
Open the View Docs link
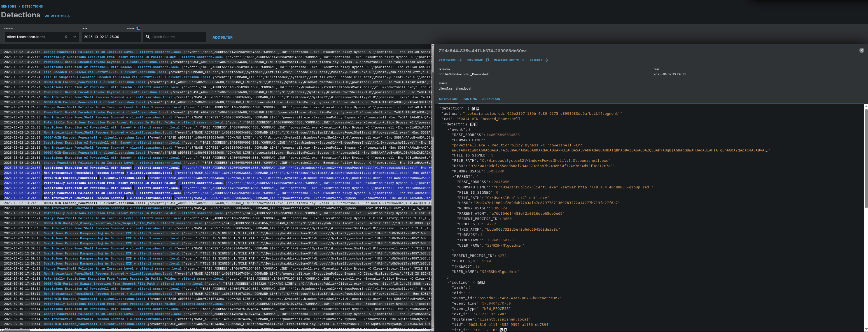[x=57, y=16]
